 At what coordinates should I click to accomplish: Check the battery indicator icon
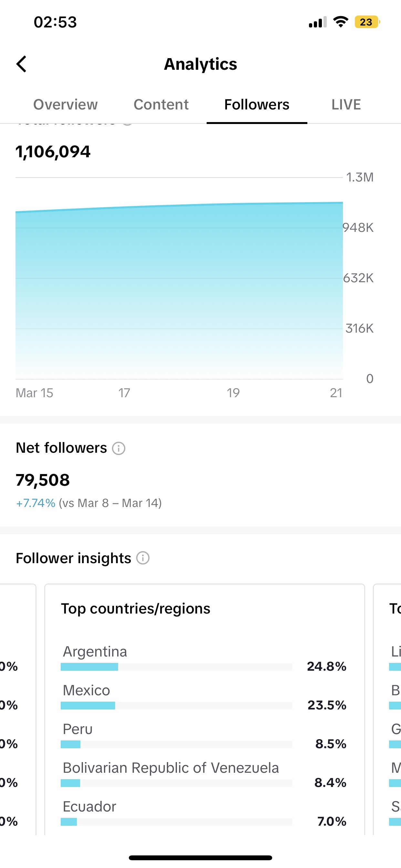(x=367, y=22)
